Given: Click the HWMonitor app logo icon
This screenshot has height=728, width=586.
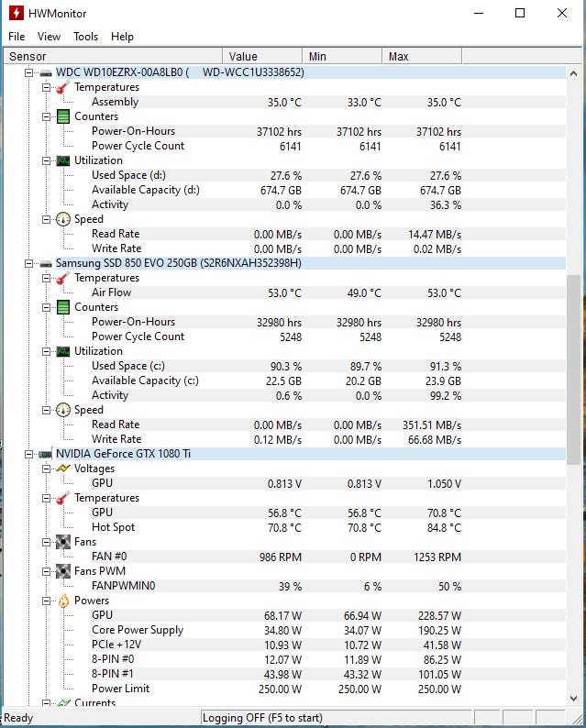Looking at the screenshot, I should (x=17, y=13).
